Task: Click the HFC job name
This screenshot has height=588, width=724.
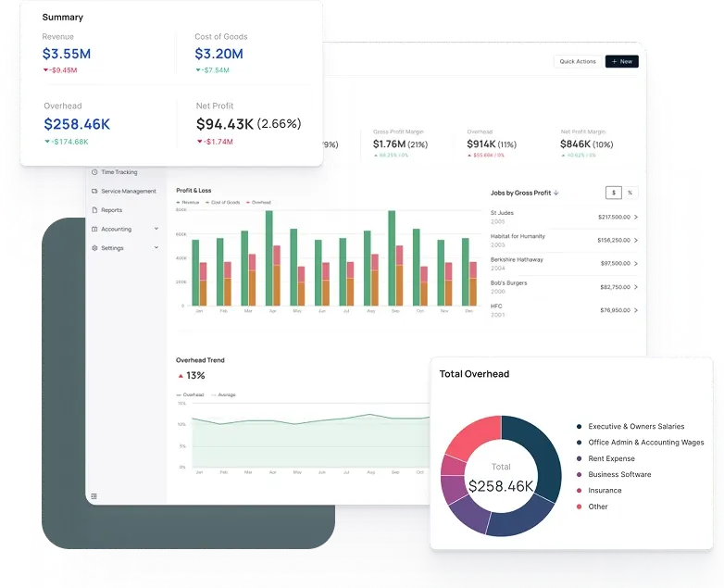Action: pyautogui.click(x=496, y=307)
